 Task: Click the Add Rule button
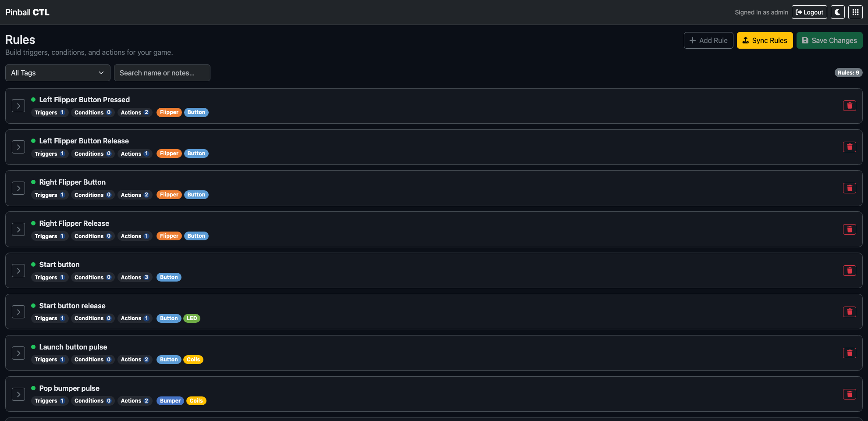708,40
